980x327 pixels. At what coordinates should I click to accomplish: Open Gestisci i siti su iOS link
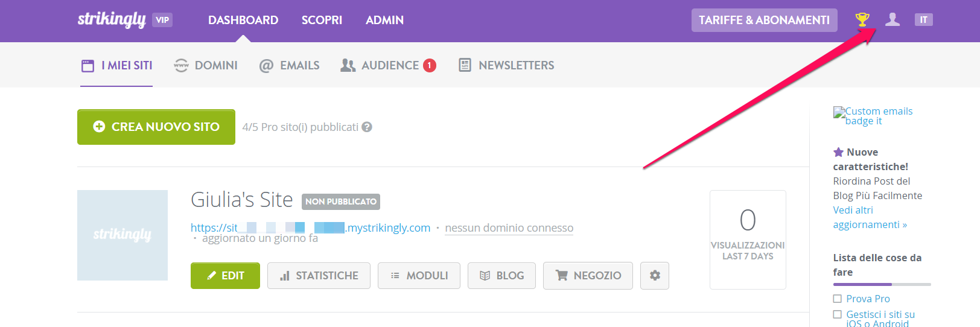coord(880,319)
